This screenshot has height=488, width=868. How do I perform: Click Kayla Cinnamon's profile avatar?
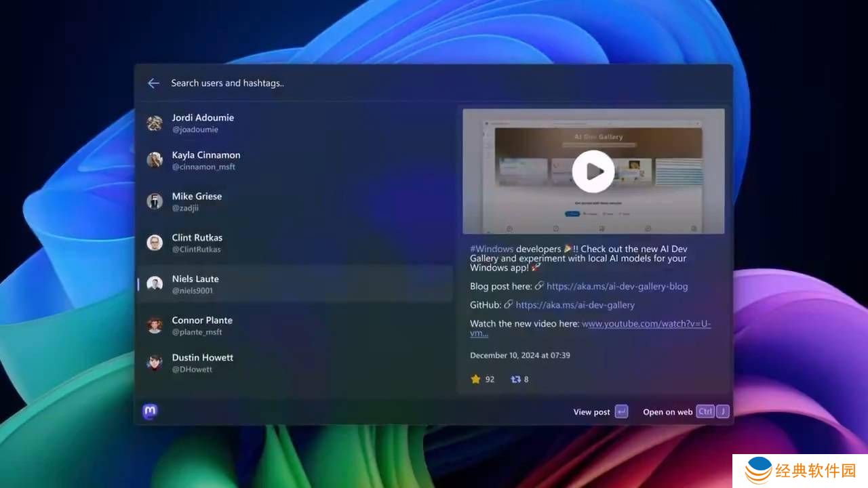tap(155, 161)
